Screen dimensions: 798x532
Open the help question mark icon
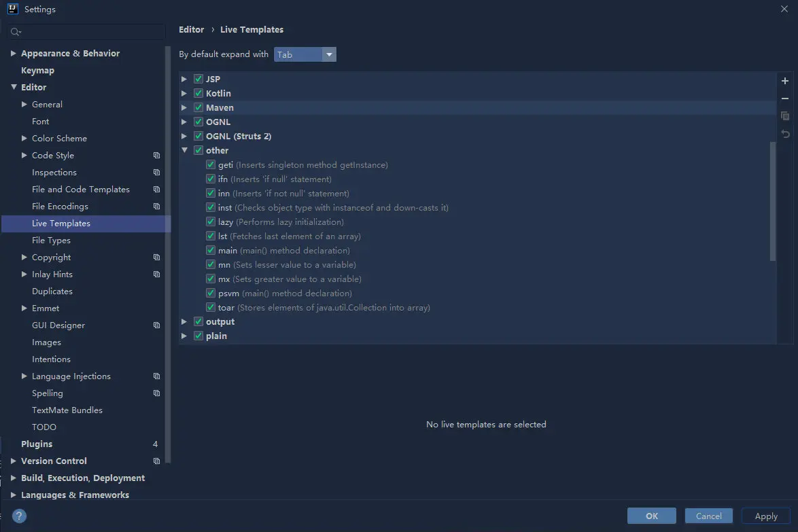(18, 516)
